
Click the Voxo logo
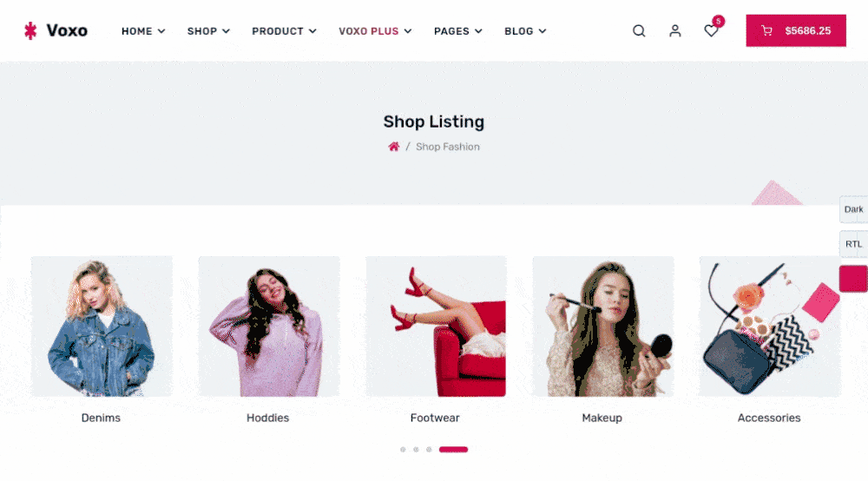click(56, 30)
